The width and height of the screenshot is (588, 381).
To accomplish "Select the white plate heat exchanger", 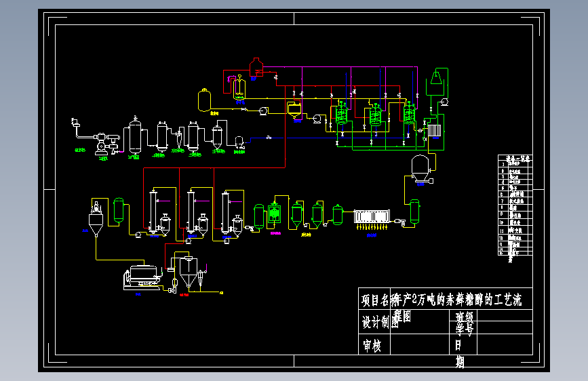I will pyautogui.click(x=435, y=130).
